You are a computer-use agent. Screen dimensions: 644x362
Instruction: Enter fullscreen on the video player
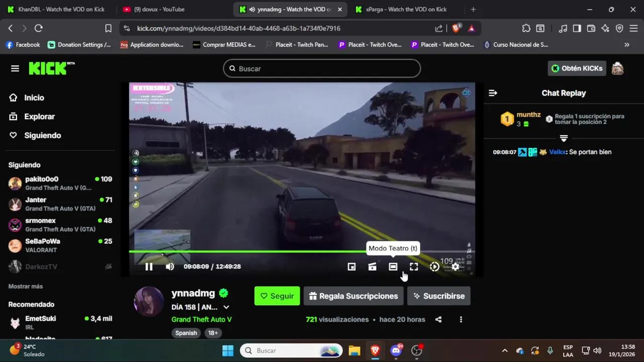(x=414, y=267)
